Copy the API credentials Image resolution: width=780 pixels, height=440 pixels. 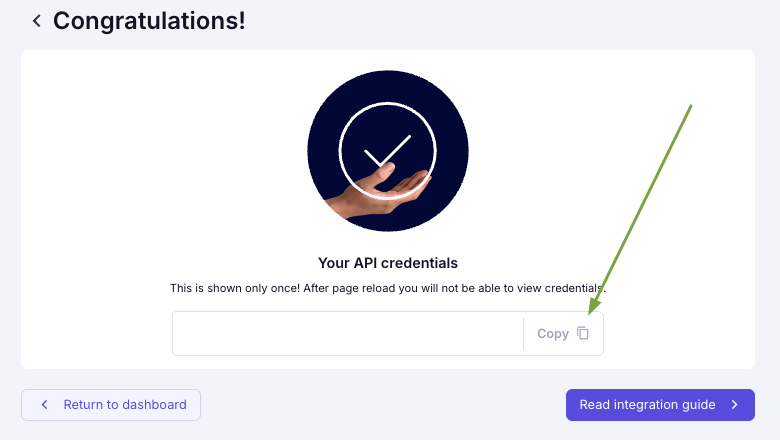point(563,334)
